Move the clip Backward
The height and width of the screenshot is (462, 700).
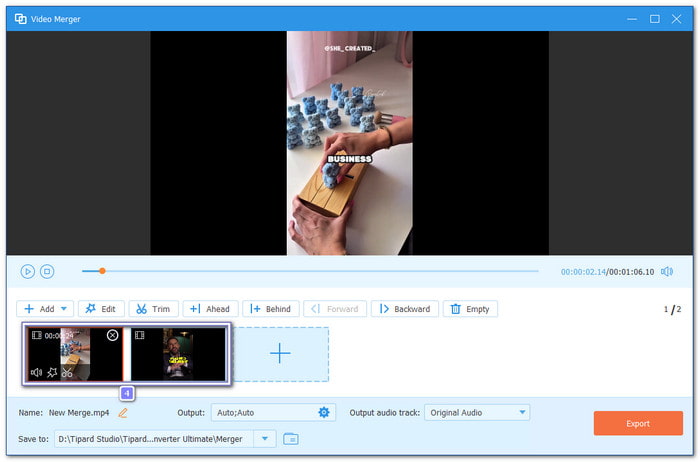405,309
